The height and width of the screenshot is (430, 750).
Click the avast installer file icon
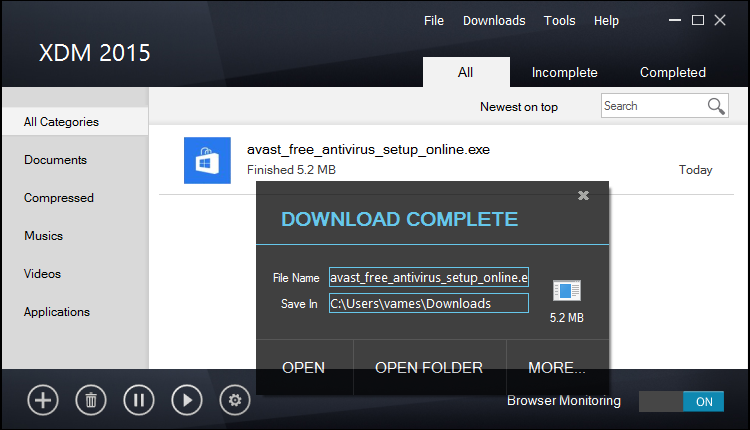pos(207,160)
